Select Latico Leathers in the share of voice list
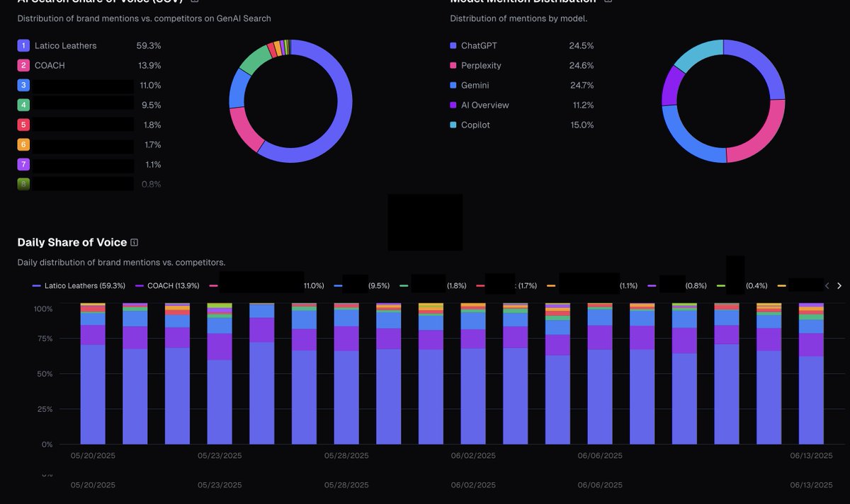This screenshot has width=850, height=504. coord(65,45)
